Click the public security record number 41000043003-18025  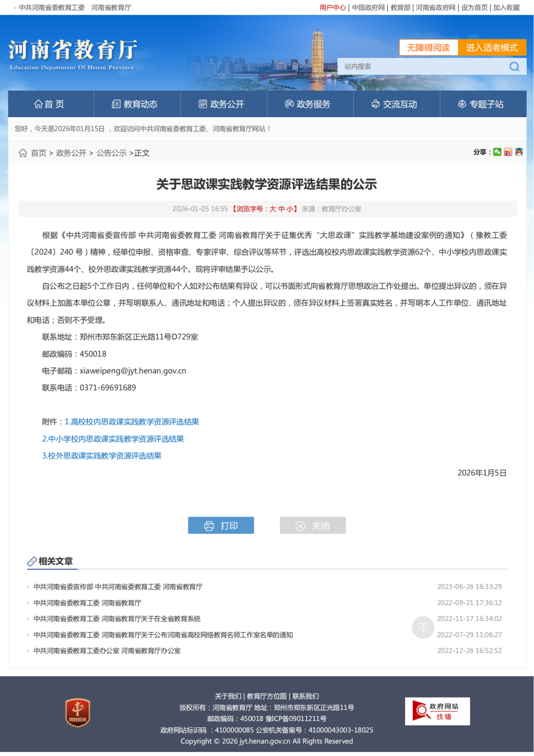pyautogui.click(x=341, y=730)
